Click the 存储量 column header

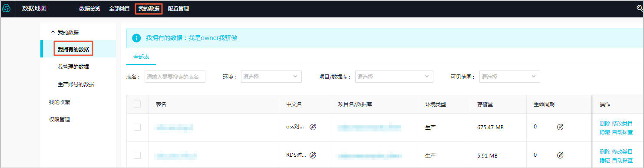click(x=485, y=104)
